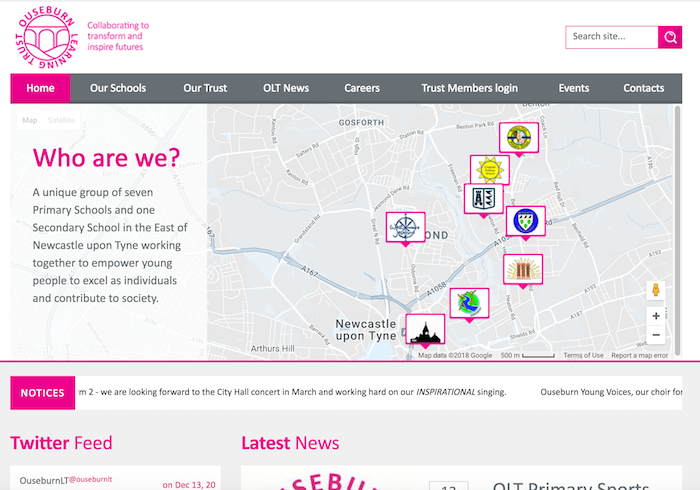Screen dimensions: 700x490
Task: Open the Our Trust menu
Action: (205, 88)
